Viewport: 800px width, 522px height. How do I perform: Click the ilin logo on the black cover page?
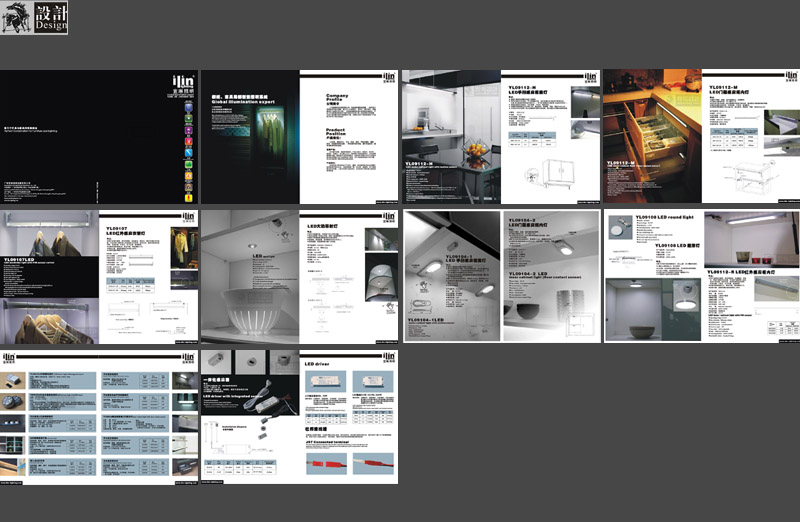pyautogui.click(x=182, y=85)
